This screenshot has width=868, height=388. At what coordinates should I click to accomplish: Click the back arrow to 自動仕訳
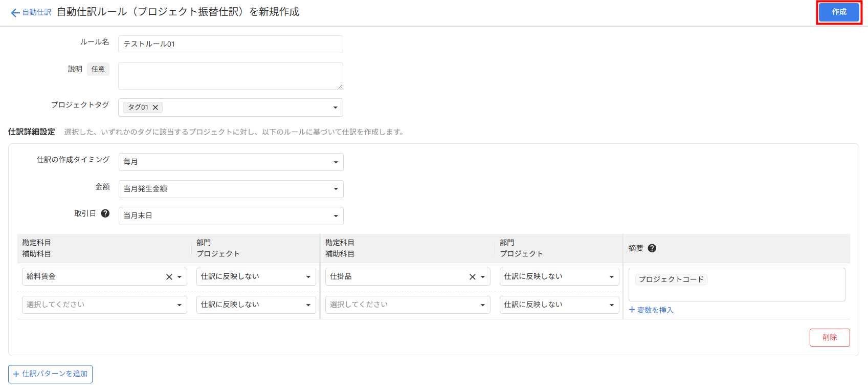(x=15, y=13)
